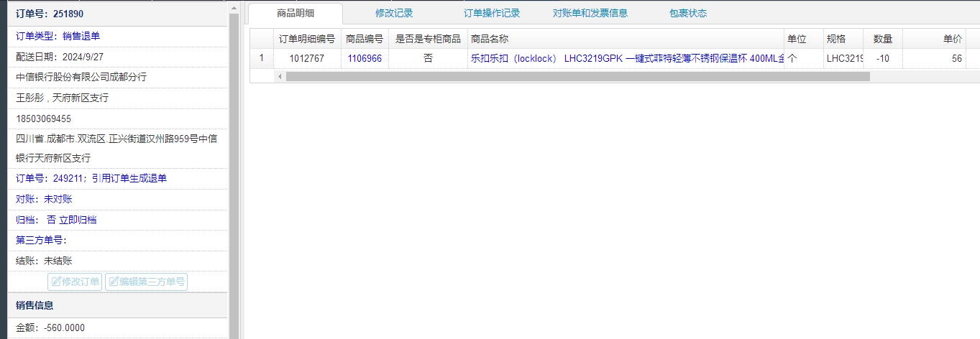
Task: Click the pencil icon on 修改订单
Action: [55, 282]
